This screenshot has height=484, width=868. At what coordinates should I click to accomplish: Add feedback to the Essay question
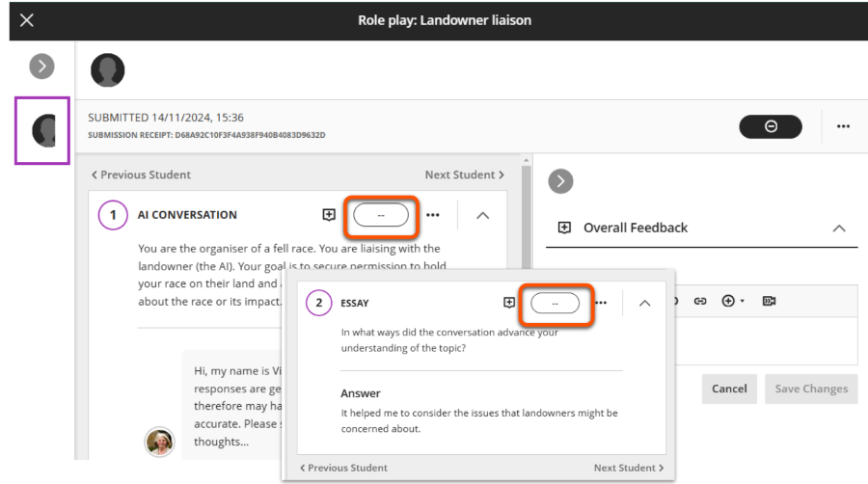click(x=509, y=303)
